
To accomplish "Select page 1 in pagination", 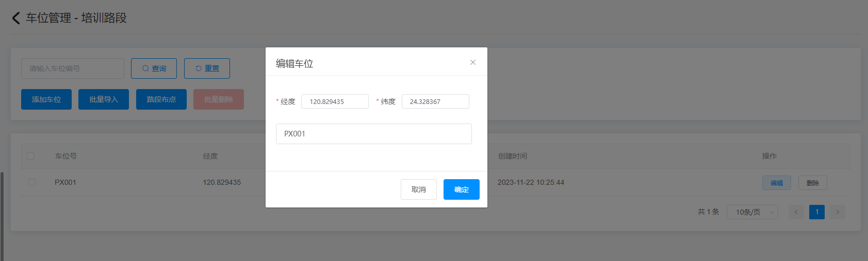I will click(x=816, y=212).
